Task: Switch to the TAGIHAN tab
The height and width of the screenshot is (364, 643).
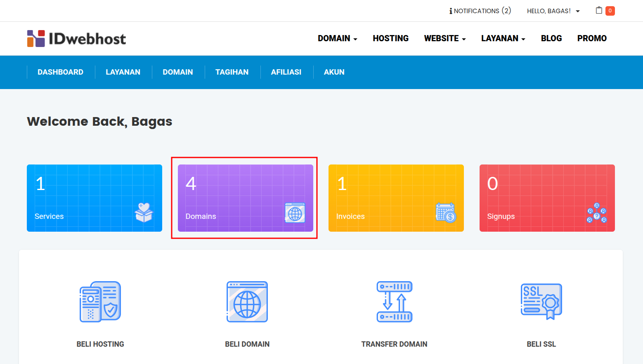Action: pos(232,72)
